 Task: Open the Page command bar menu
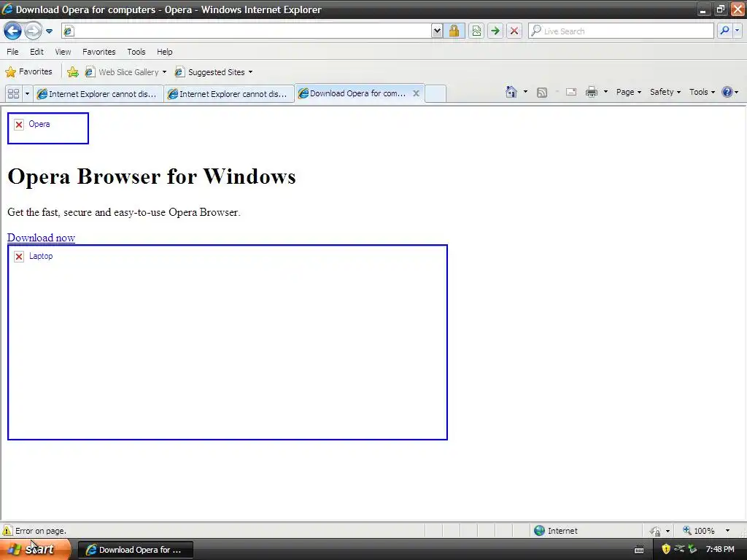click(628, 92)
